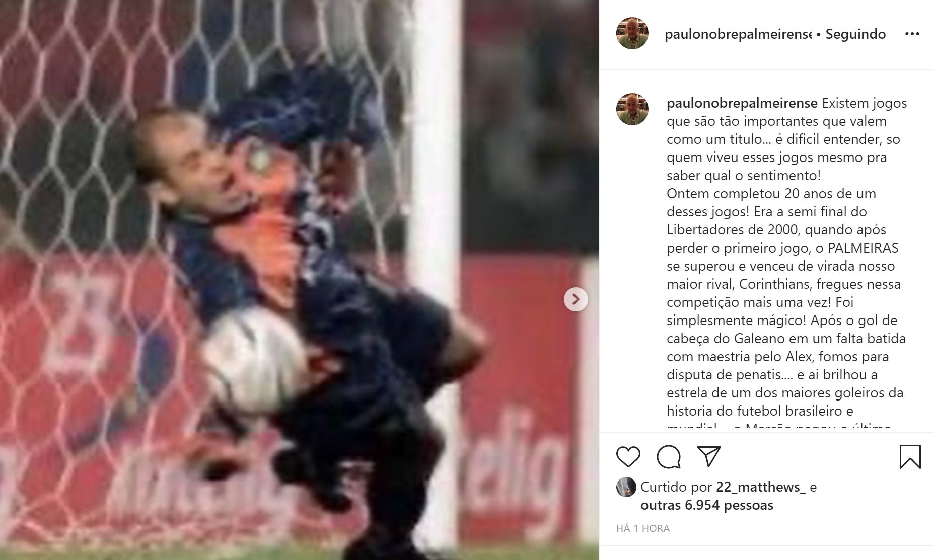The width and height of the screenshot is (934, 560).
Task: Click the caption's profile avatar
Action: pyautogui.click(x=632, y=109)
